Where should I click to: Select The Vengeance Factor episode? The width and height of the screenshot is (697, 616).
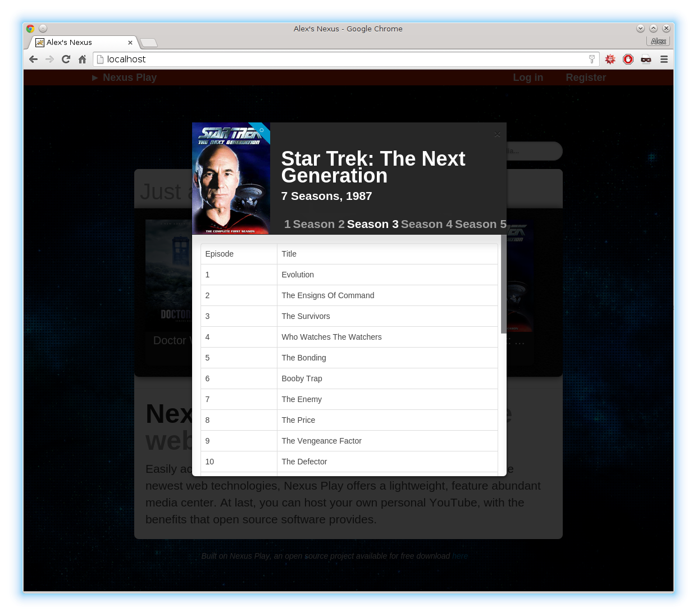click(x=349, y=441)
